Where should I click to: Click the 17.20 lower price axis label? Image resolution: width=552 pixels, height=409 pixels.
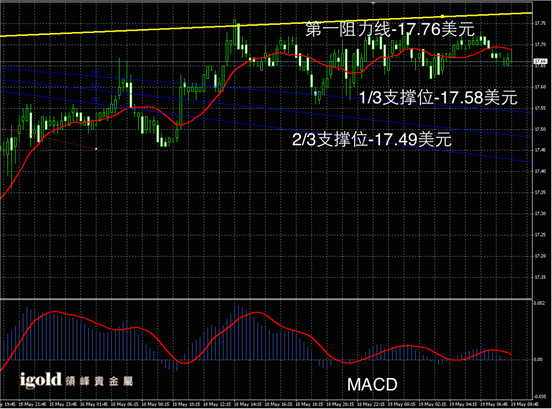540,256
